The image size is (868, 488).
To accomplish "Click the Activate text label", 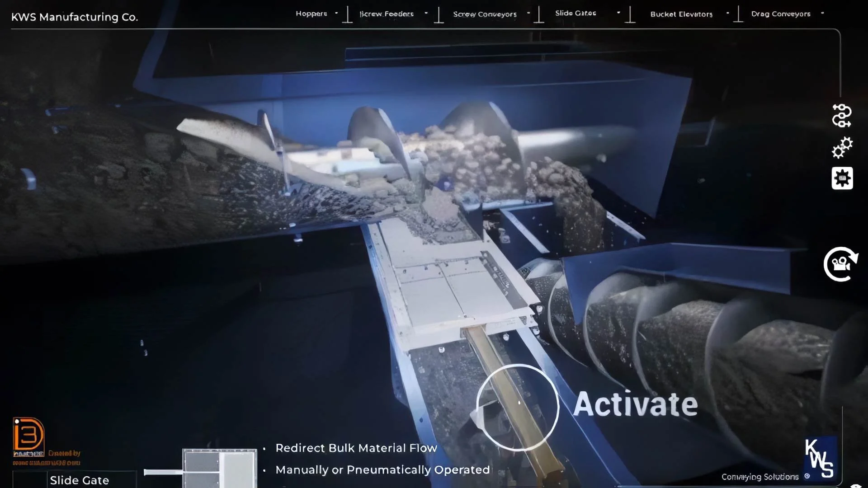I will (635, 404).
